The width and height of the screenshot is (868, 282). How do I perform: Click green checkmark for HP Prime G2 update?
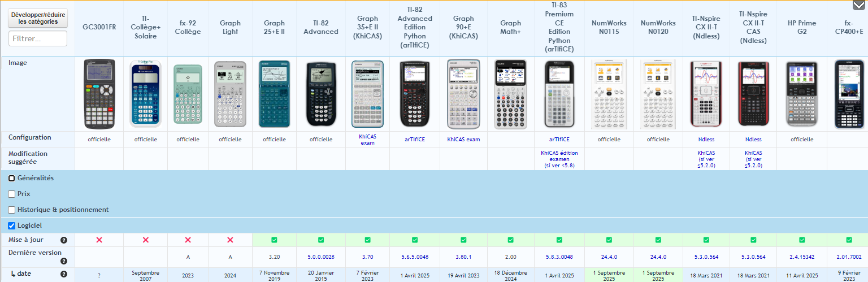(802, 240)
